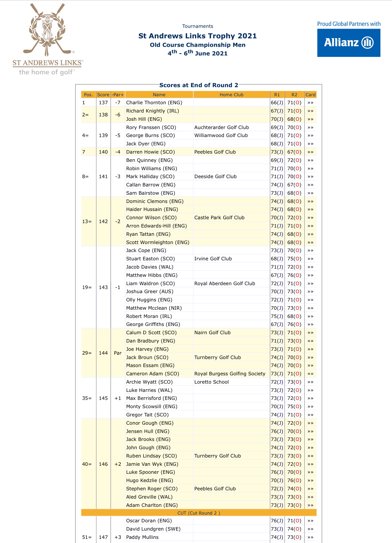The width and height of the screenshot is (392, 543).
Task: Open Charlie Thornton's scorecard arrows
Action: [x=310, y=103]
